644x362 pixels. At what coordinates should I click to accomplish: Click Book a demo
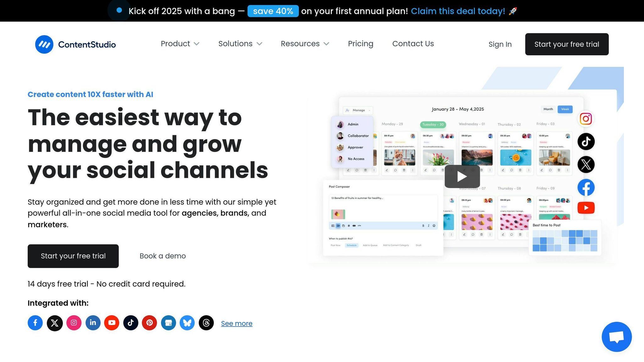[163, 256]
